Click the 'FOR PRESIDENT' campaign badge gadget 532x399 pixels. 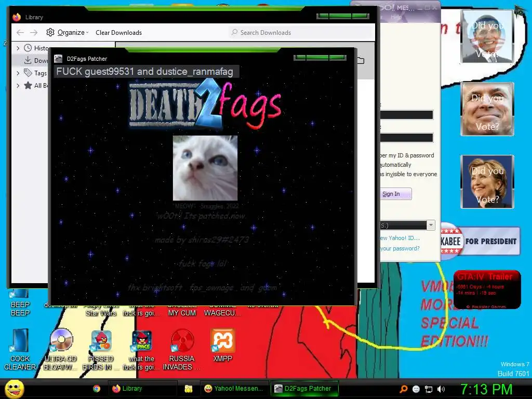[x=481, y=241]
